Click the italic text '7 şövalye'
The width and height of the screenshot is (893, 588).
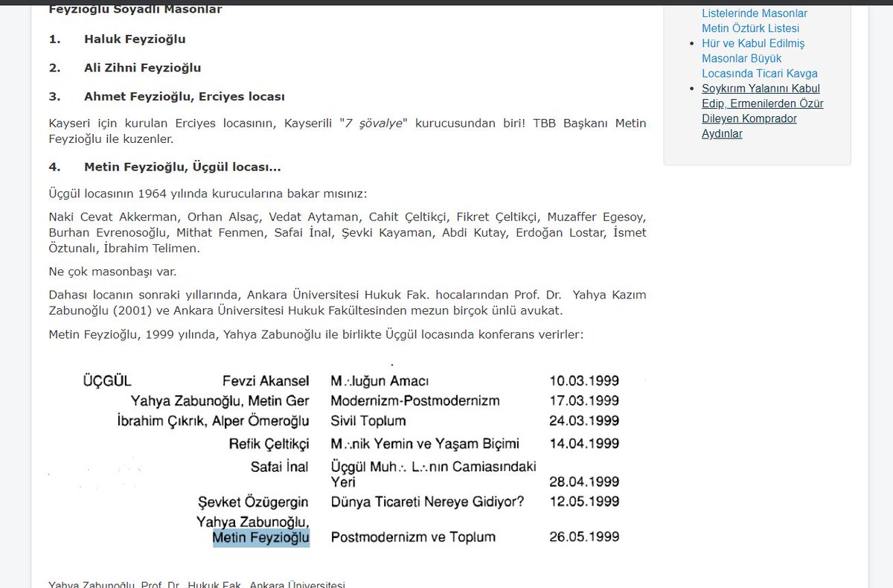(374, 123)
